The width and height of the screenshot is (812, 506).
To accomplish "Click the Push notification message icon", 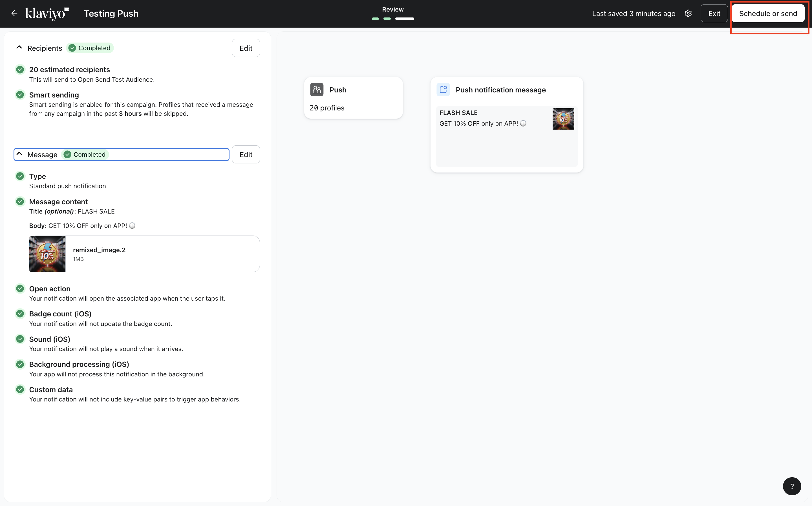I will [x=443, y=90].
